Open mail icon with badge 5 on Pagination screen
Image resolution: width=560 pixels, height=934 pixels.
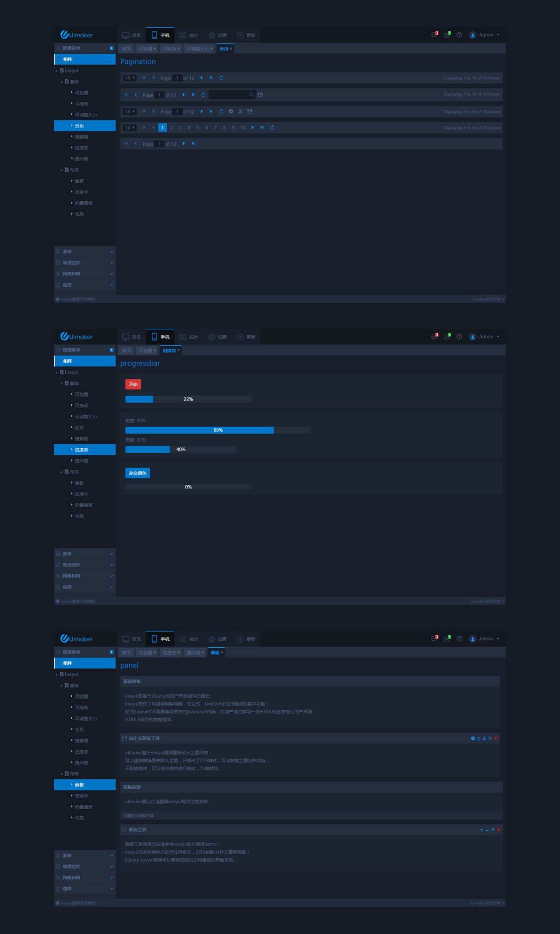[447, 35]
